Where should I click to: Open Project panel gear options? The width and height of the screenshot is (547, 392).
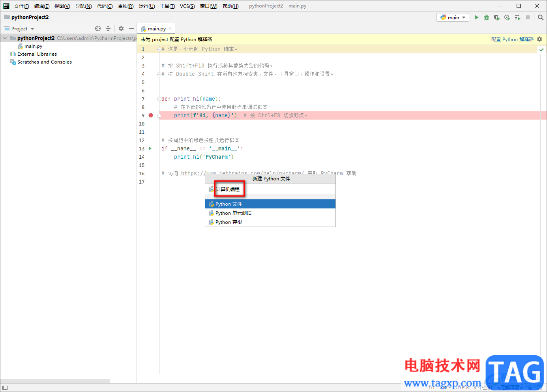[x=121, y=28]
